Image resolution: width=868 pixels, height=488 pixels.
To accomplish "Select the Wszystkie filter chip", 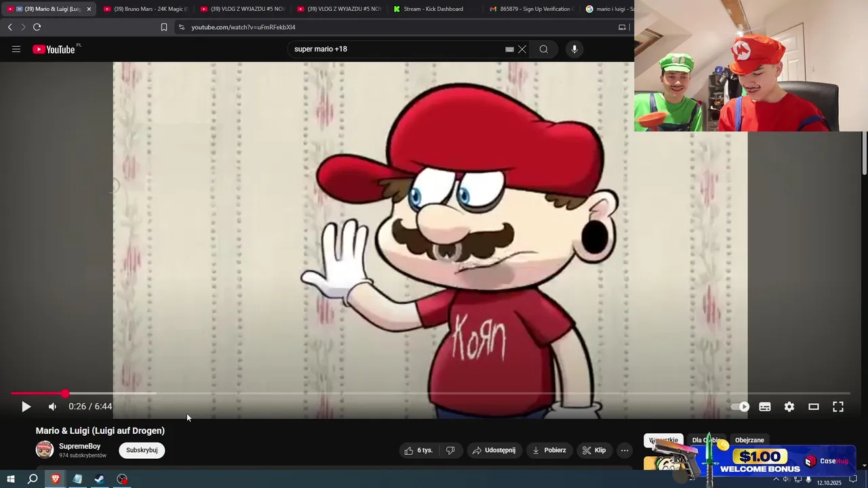I will pos(663,440).
